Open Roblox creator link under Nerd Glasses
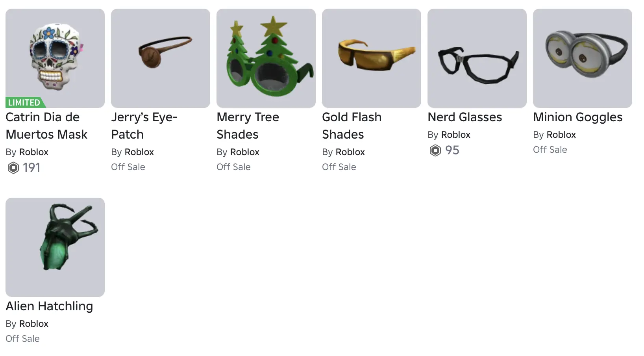Screen dimensions: 644x356 (x=455, y=135)
